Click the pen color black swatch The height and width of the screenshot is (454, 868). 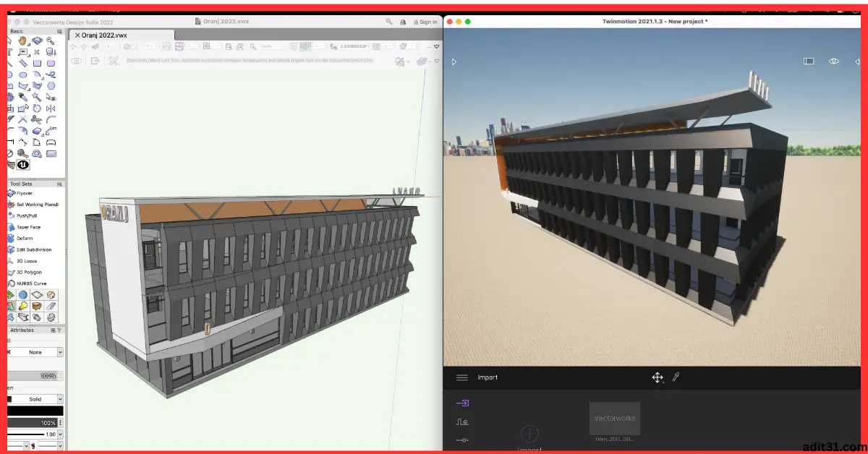pyautogui.click(x=35, y=411)
